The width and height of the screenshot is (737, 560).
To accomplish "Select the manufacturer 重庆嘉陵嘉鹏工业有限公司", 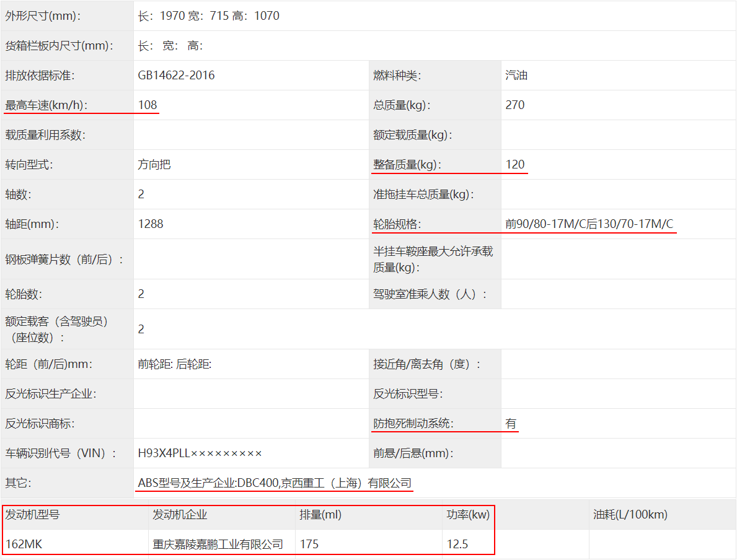I will pyautogui.click(x=218, y=544).
